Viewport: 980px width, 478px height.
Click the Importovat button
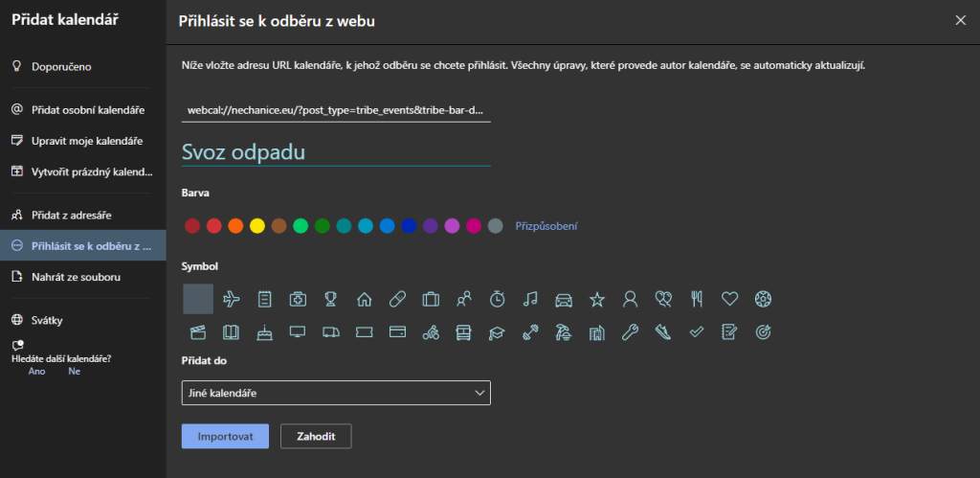[225, 436]
